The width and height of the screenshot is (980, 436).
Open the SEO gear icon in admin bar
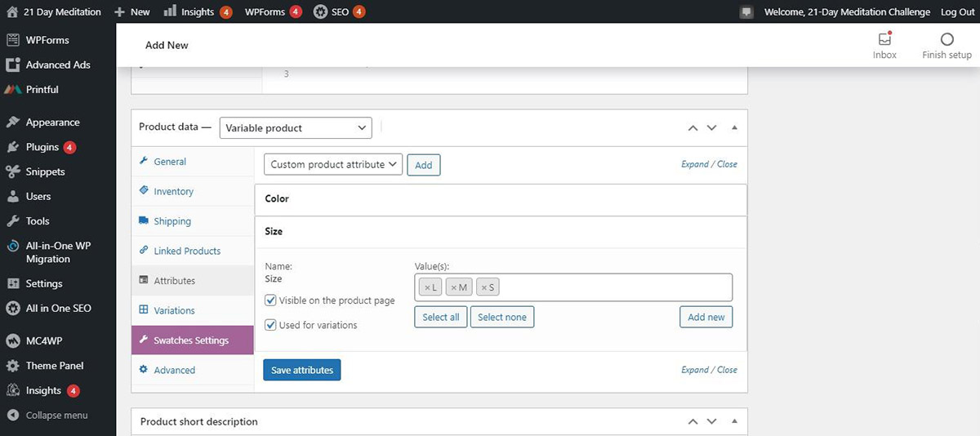click(x=320, y=11)
